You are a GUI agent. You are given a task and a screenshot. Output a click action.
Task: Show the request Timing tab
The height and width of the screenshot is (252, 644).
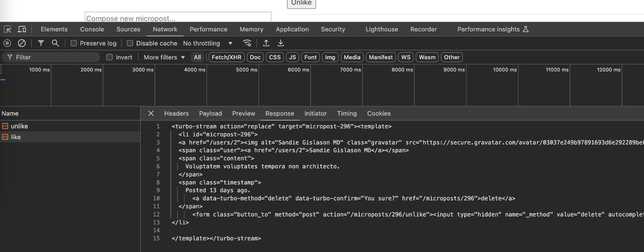(347, 113)
